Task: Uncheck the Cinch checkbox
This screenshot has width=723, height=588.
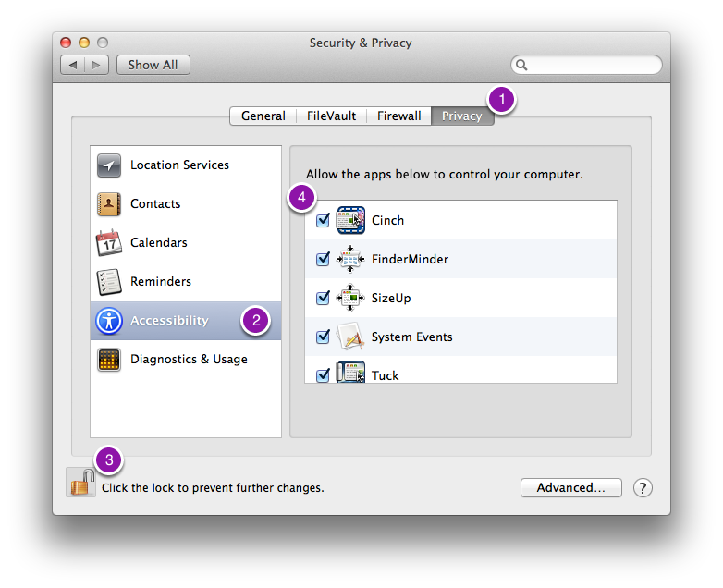Action: (323, 220)
